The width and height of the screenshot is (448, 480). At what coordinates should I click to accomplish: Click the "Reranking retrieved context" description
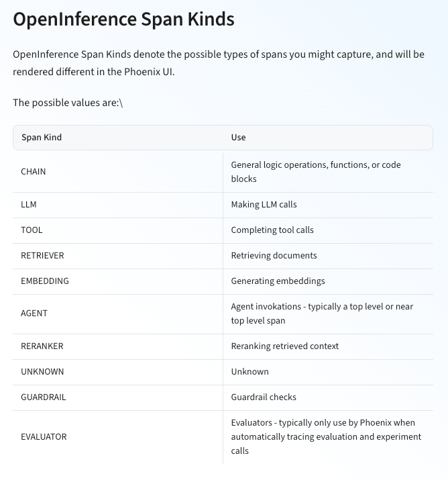click(285, 346)
